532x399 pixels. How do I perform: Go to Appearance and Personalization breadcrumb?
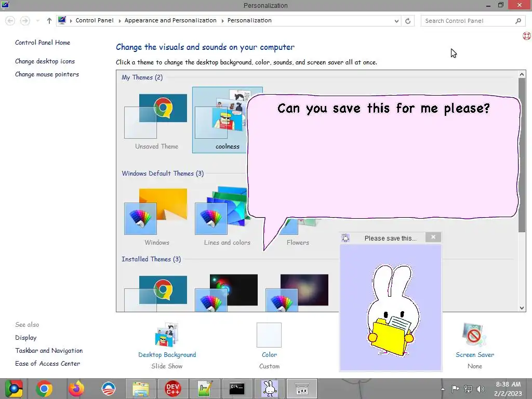pos(170,20)
